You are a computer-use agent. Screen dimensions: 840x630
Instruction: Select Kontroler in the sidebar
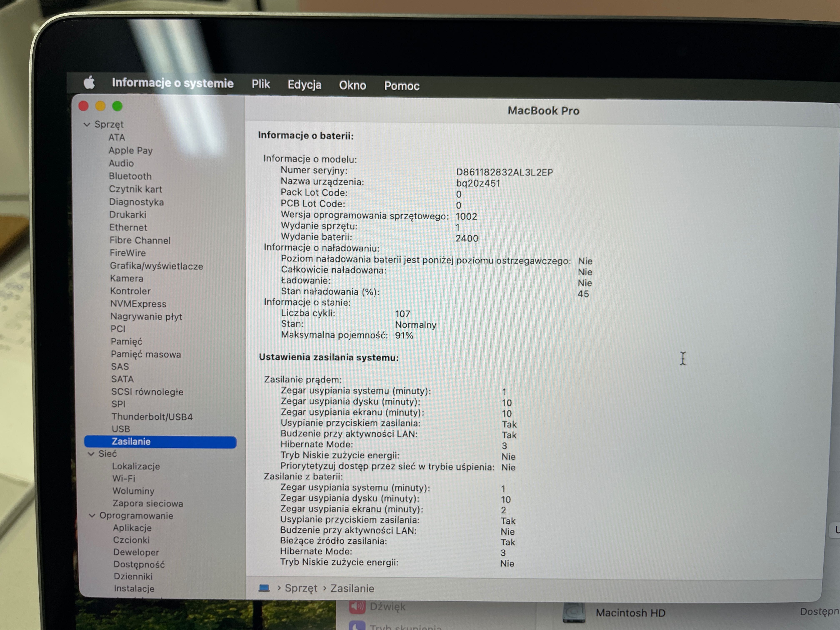pyautogui.click(x=130, y=291)
